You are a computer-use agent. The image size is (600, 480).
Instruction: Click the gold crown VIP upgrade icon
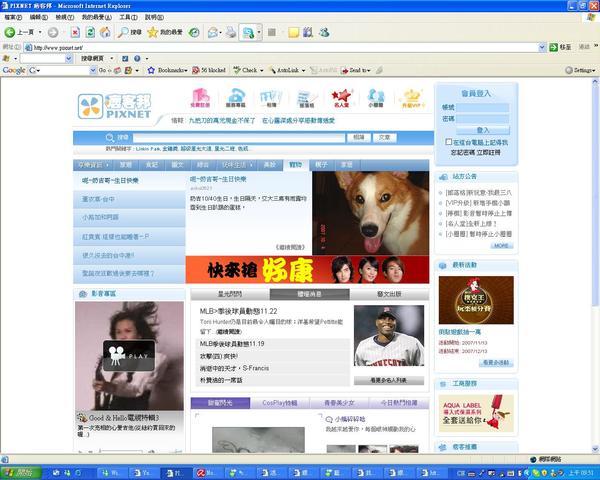point(413,99)
